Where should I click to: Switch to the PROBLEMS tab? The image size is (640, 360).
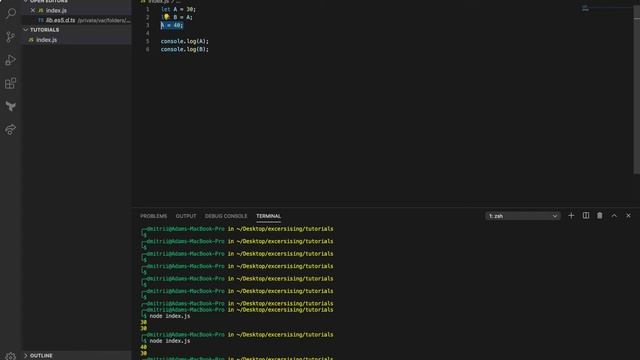153,216
